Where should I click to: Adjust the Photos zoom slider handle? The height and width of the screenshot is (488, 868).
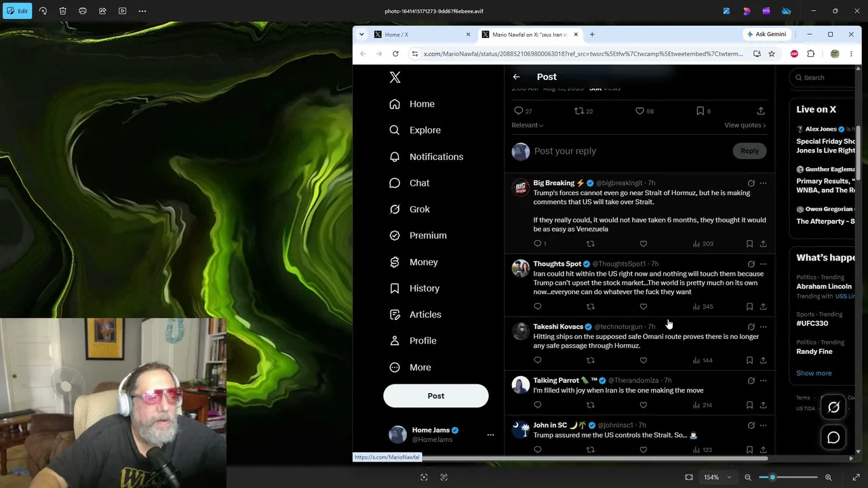pos(772,477)
